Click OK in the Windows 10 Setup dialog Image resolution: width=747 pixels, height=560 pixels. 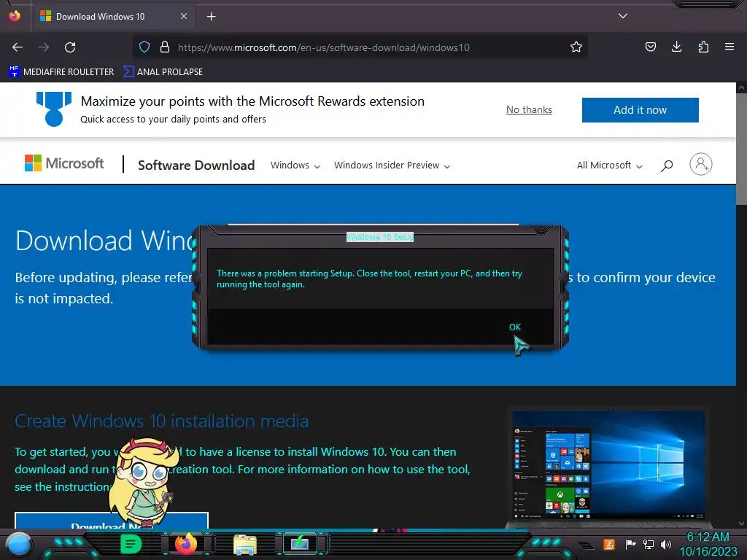click(515, 327)
